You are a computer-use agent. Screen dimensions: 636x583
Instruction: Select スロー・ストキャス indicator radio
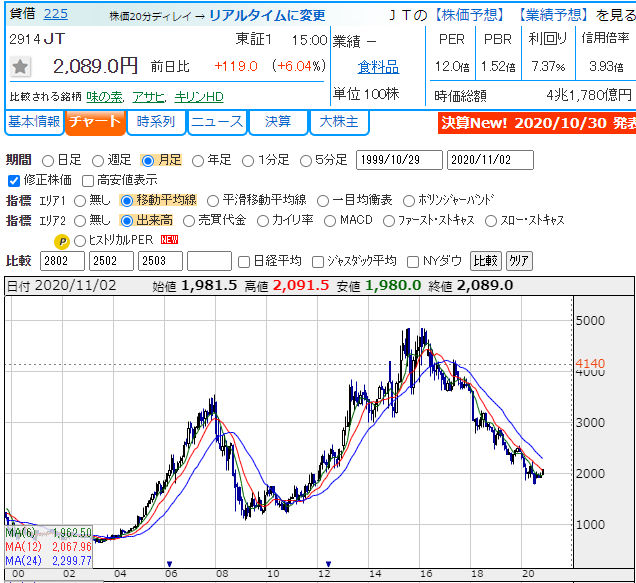[x=491, y=221]
